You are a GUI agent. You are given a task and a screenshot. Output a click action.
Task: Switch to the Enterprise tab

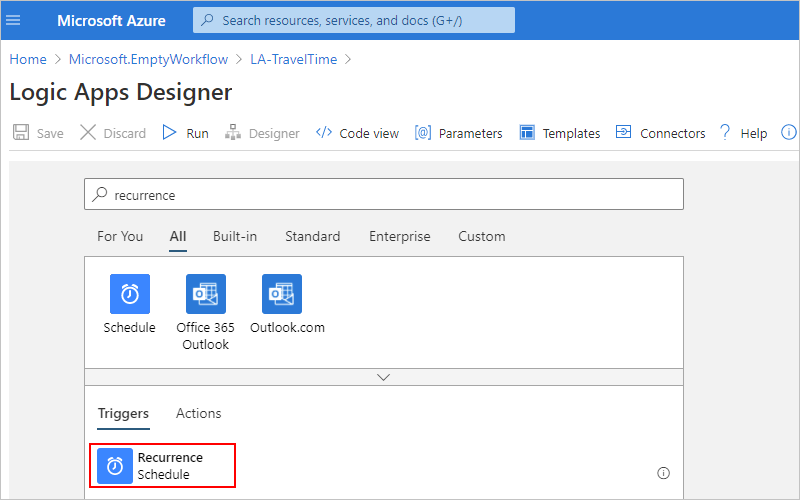399,236
